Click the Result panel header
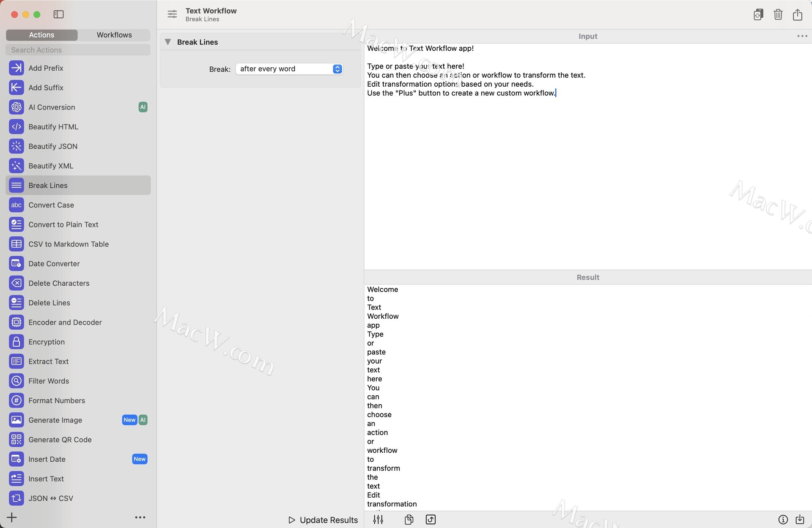Image resolution: width=812 pixels, height=528 pixels. tap(588, 277)
